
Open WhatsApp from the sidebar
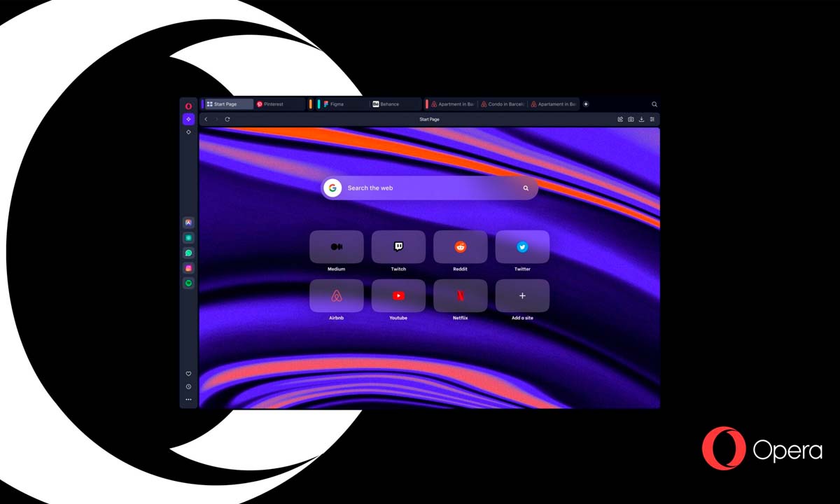pos(188,253)
